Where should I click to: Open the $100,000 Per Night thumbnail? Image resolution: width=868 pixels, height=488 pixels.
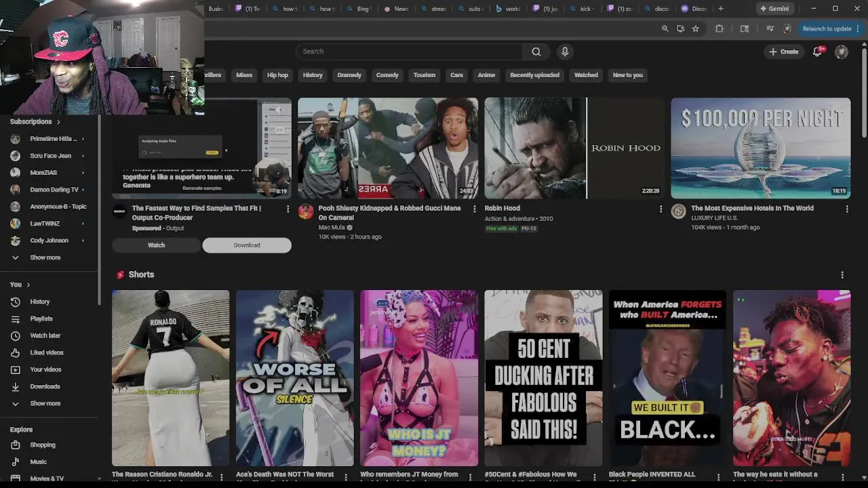760,148
